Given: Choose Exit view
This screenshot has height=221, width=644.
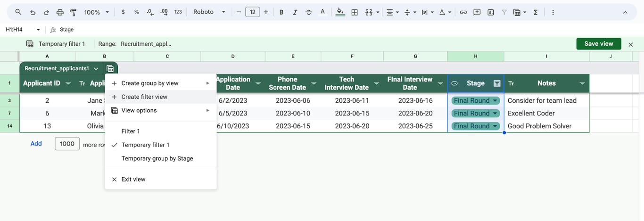Looking at the screenshot, I should point(161,180).
